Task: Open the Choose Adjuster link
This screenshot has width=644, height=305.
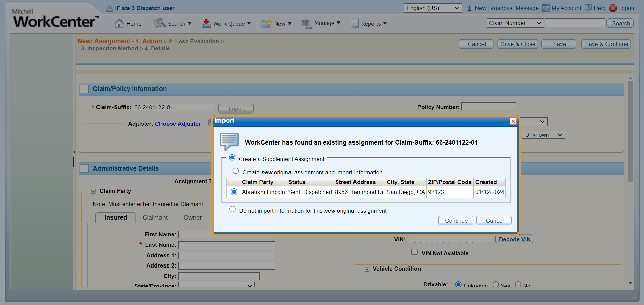Action: pos(178,124)
